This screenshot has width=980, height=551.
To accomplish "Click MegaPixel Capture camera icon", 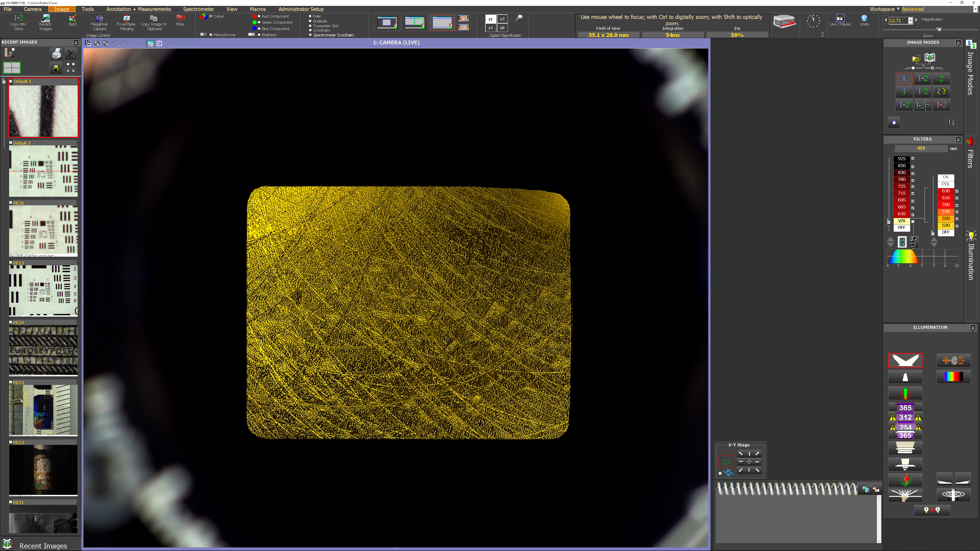I will point(99,18).
